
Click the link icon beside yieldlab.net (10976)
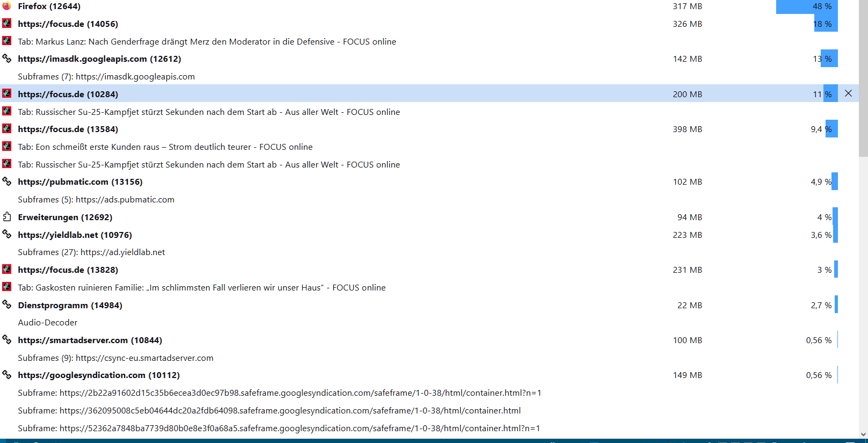6,234
